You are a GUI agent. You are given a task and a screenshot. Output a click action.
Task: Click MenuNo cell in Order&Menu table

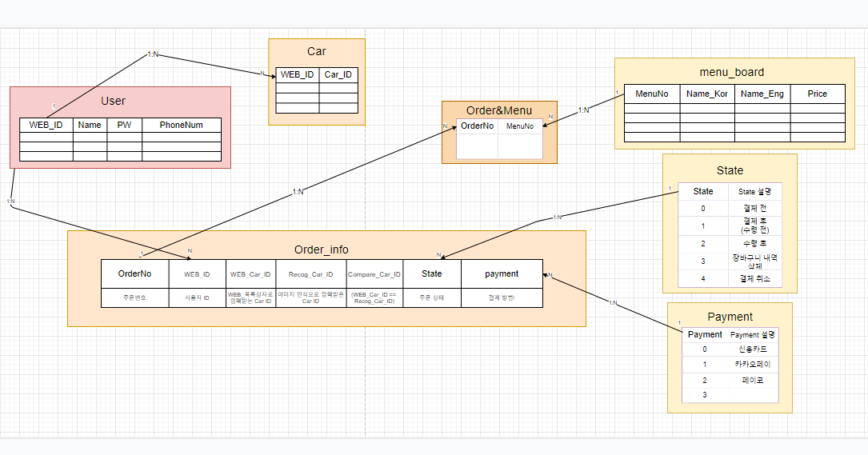point(520,126)
